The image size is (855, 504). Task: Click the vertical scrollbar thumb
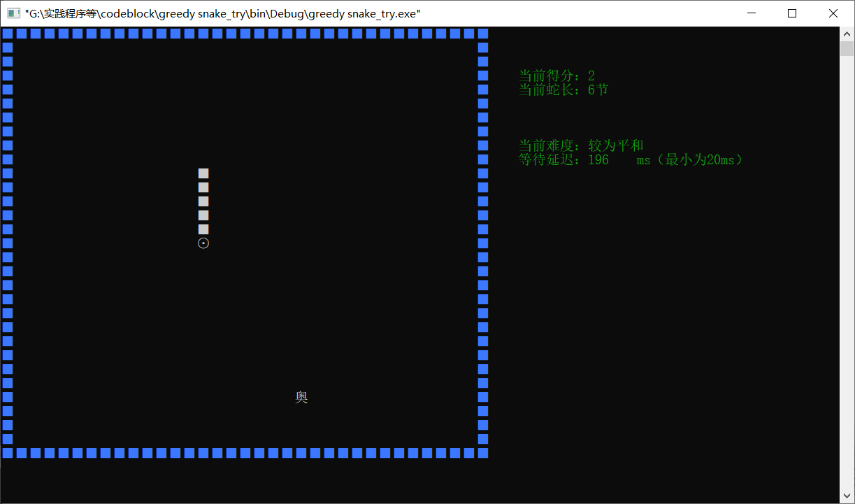point(847,48)
